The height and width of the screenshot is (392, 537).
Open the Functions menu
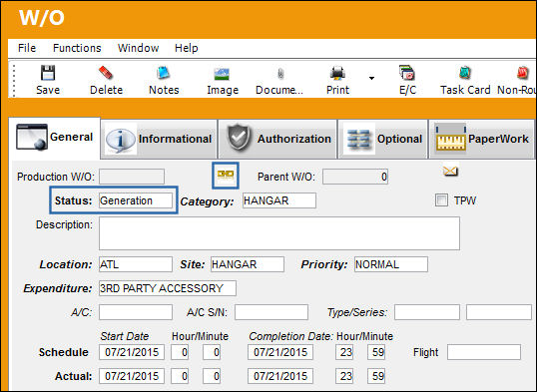pyautogui.click(x=77, y=48)
